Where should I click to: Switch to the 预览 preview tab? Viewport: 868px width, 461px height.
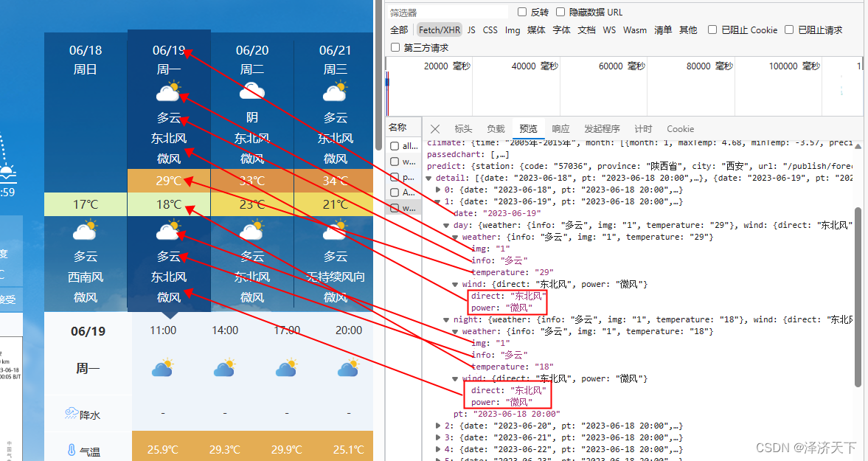pyautogui.click(x=528, y=129)
